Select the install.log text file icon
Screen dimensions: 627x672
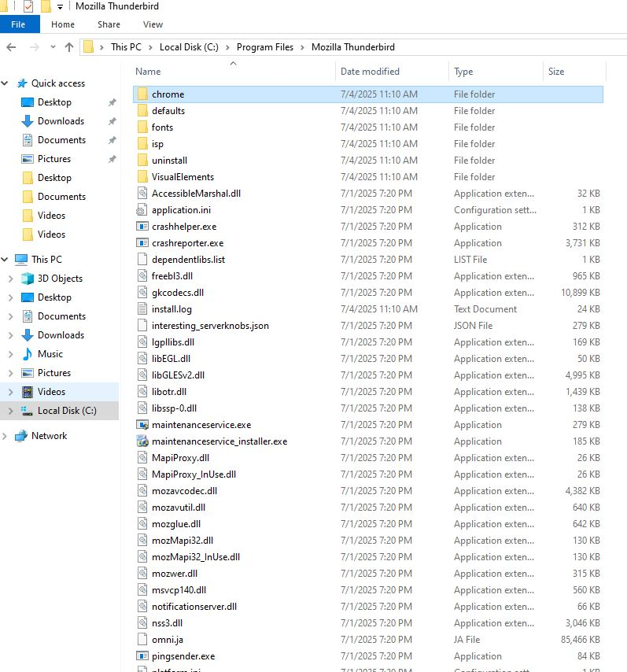142,309
